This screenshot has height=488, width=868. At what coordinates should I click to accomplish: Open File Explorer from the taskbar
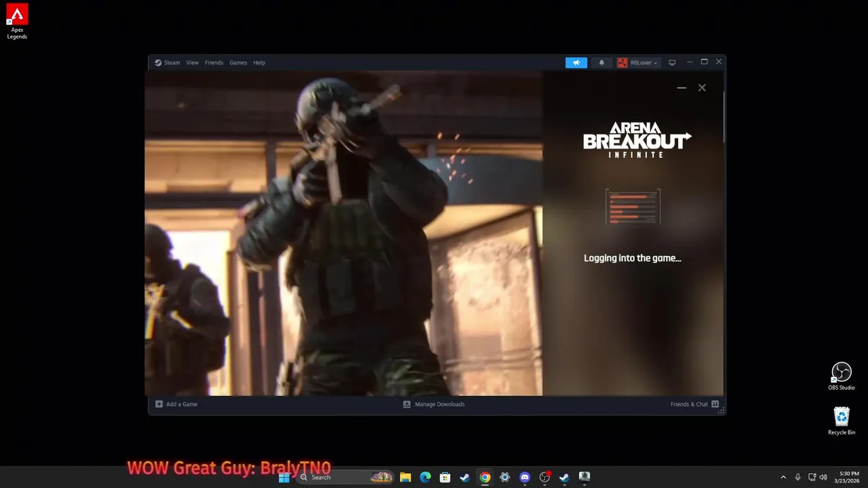405,477
